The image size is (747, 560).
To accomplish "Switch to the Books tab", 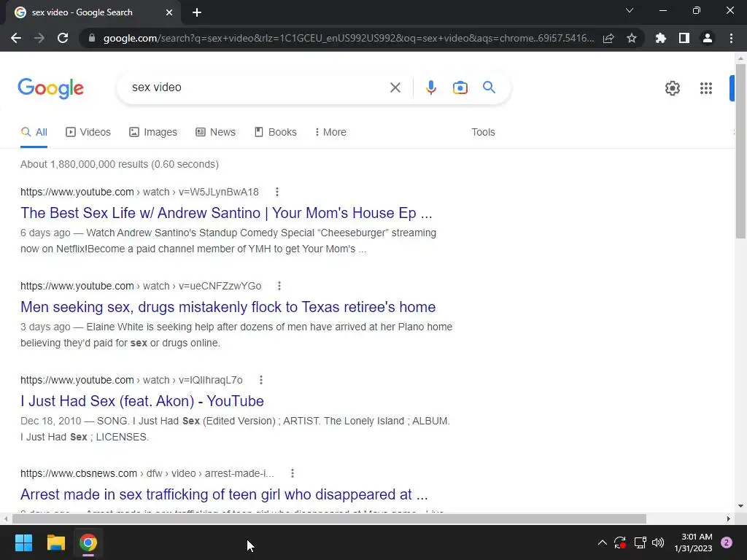I will (275, 133).
